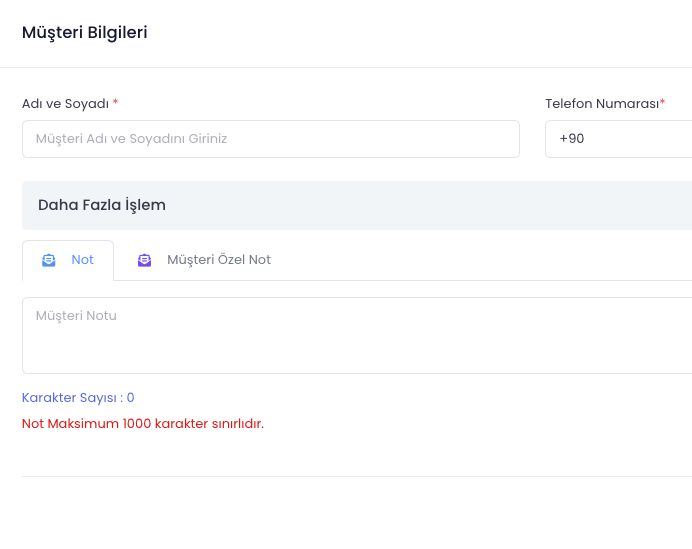Screen dimensions: 692x549
Task: Click the blue icon on the Not tab
Action: (x=49, y=260)
